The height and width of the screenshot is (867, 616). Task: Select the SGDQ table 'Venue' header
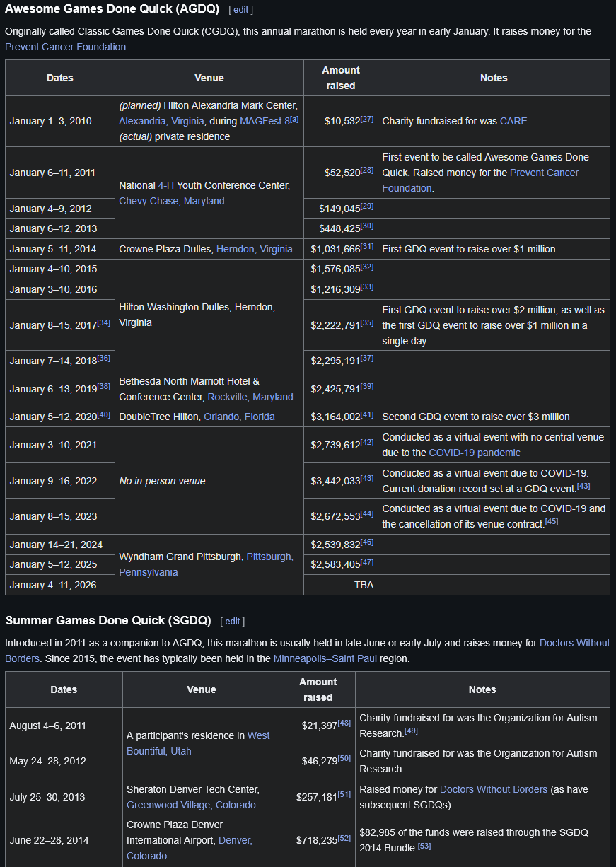click(x=202, y=689)
